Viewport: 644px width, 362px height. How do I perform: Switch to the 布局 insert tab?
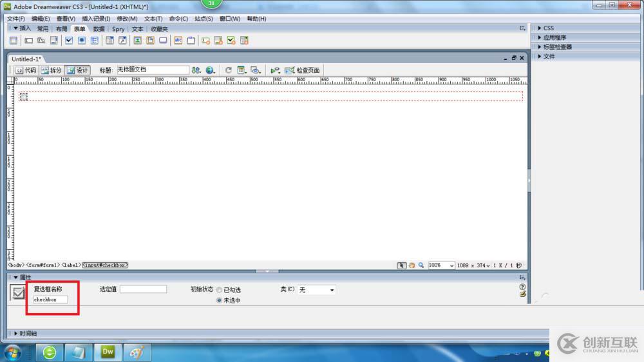tap(61, 29)
